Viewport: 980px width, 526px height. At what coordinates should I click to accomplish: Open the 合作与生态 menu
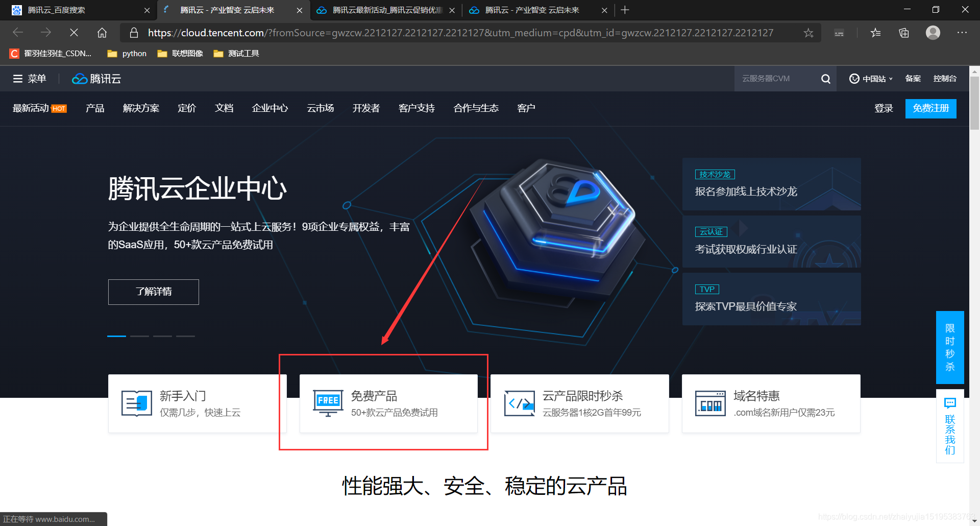tap(476, 108)
